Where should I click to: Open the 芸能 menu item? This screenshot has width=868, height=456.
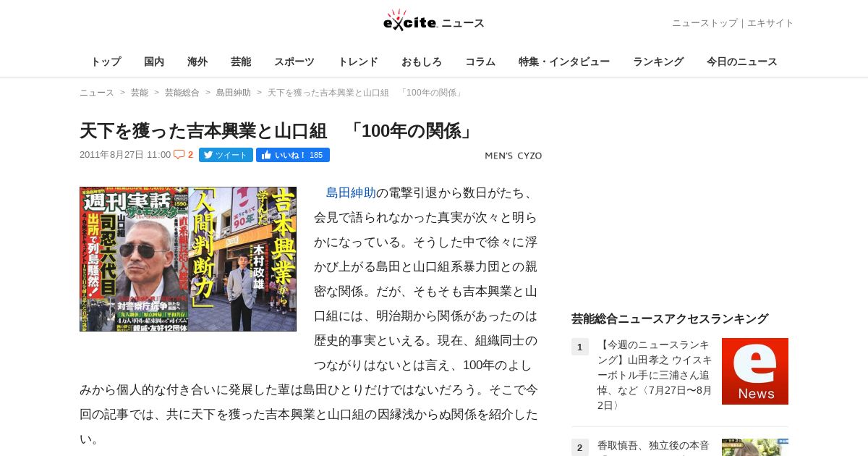pos(241,62)
